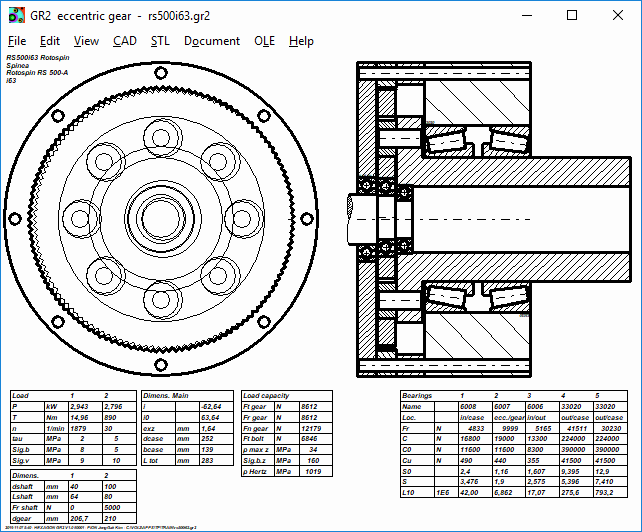Open the OLE menu
Viewport: 642px width, 532px height.
click(265, 41)
